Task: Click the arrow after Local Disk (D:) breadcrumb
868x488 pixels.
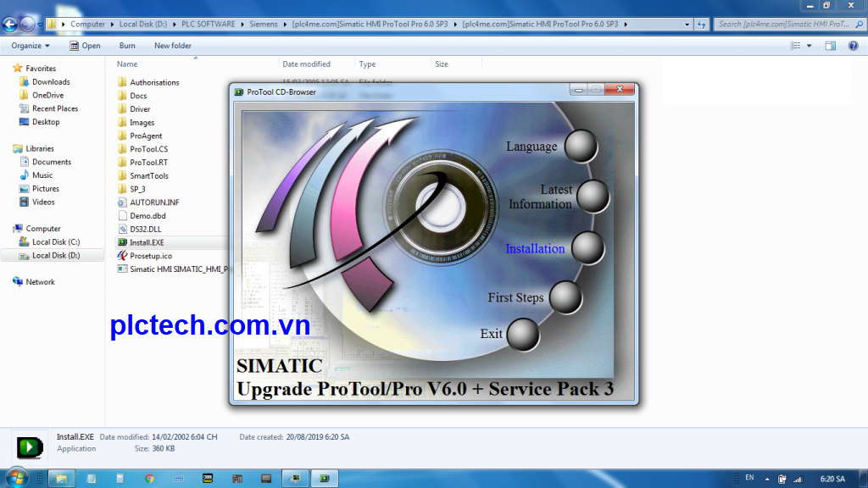Action: tap(174, 25)
